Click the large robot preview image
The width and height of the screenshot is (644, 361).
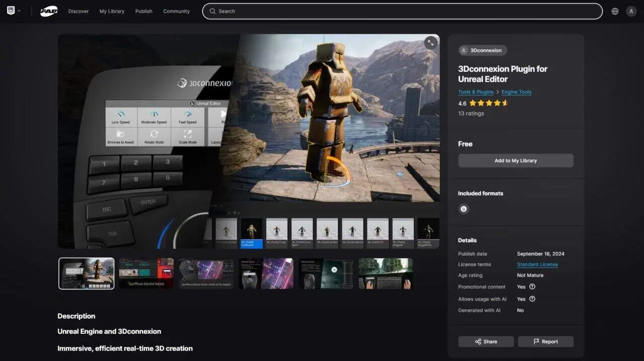pyautogui.click(x=249, y=141)
